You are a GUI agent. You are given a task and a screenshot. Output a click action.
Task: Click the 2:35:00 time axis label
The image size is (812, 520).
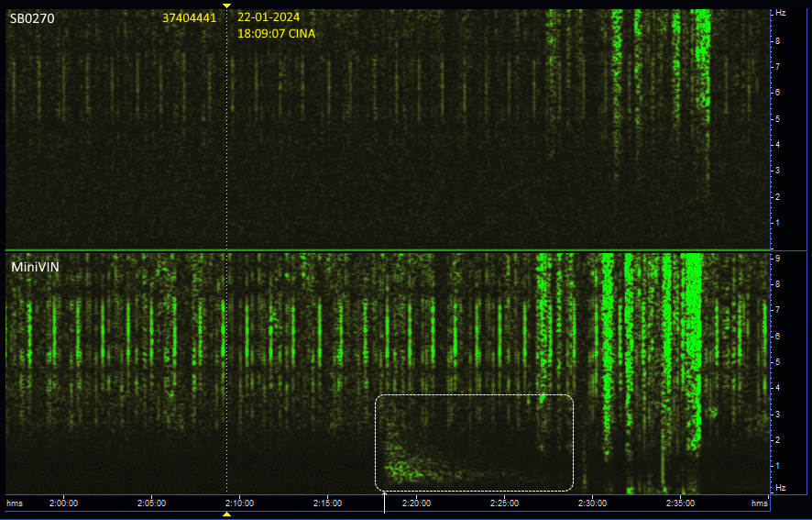680,503
